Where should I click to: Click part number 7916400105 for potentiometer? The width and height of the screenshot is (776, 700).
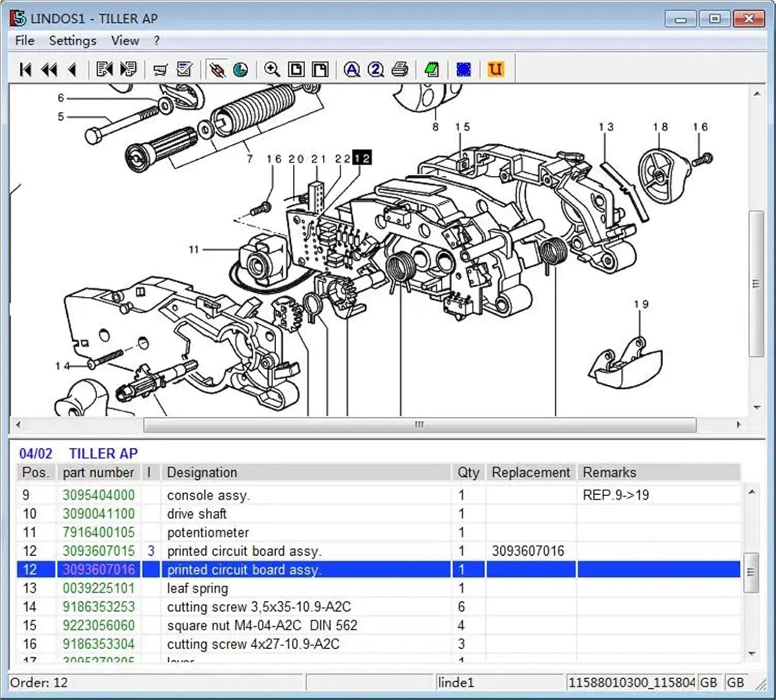coord(98,532)
